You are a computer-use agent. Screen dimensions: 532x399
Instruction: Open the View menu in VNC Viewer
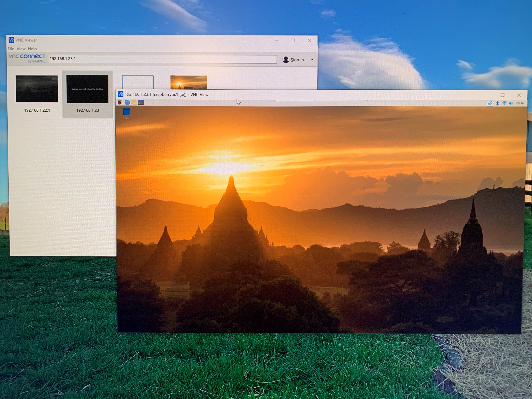pyautogui.click(x=21, y=49)
